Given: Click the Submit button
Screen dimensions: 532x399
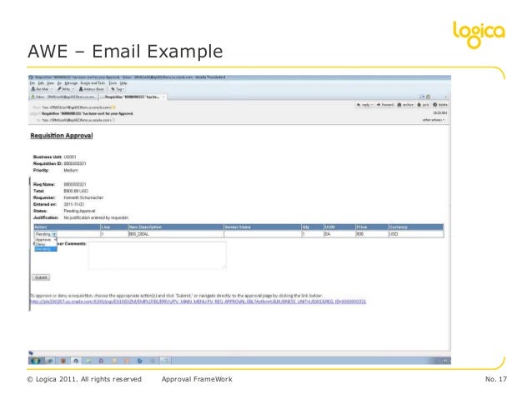Looking at the screenshot, I should point(41,277).
